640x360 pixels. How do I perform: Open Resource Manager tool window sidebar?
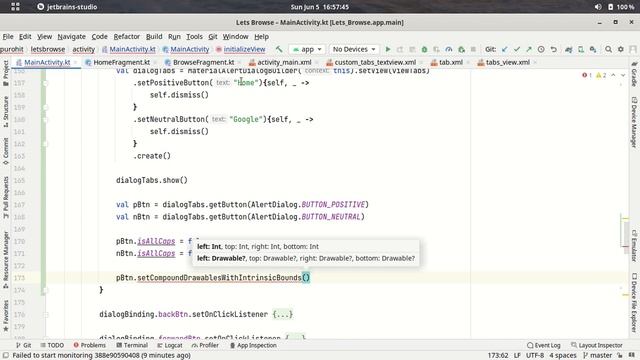click(6, 260)
